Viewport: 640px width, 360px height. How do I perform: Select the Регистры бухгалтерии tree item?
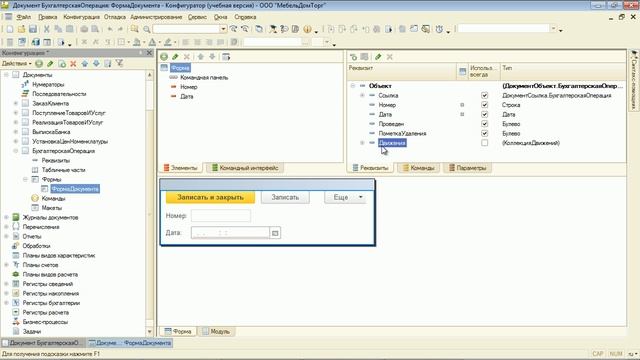coord(51,303)
